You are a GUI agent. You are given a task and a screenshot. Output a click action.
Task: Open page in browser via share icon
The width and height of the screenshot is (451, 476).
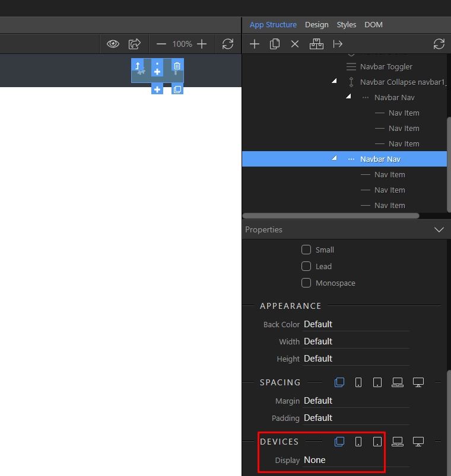point(134,44)
